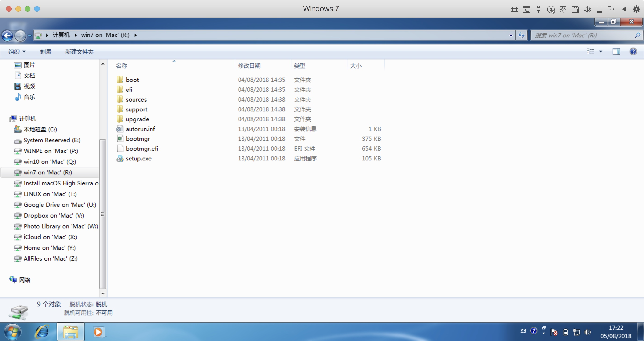
Task: Open Internet Explorer from the taskbar
Action: [42, 332]
